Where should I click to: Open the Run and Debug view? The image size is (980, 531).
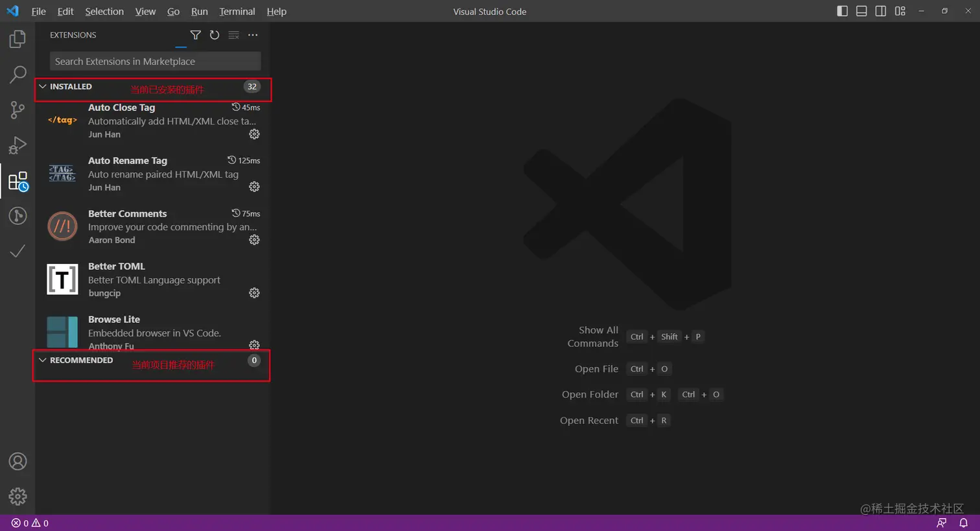pyautogui.click(x=17, y=145)
